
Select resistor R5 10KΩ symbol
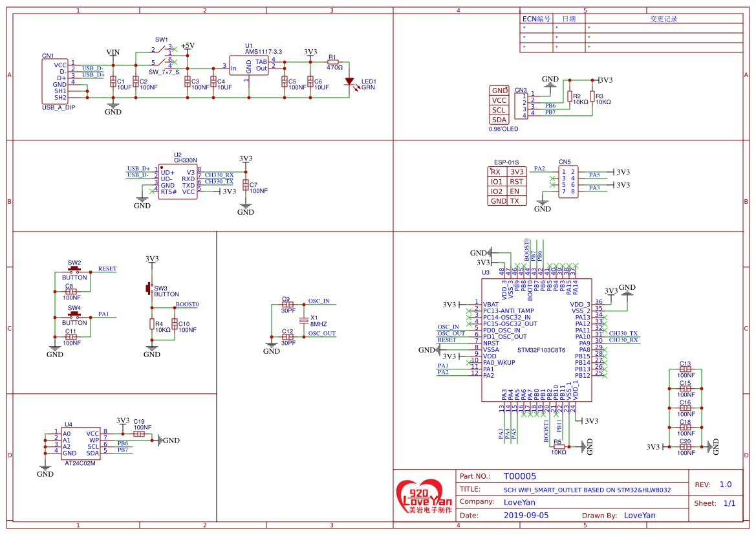(x=558, y=447)
